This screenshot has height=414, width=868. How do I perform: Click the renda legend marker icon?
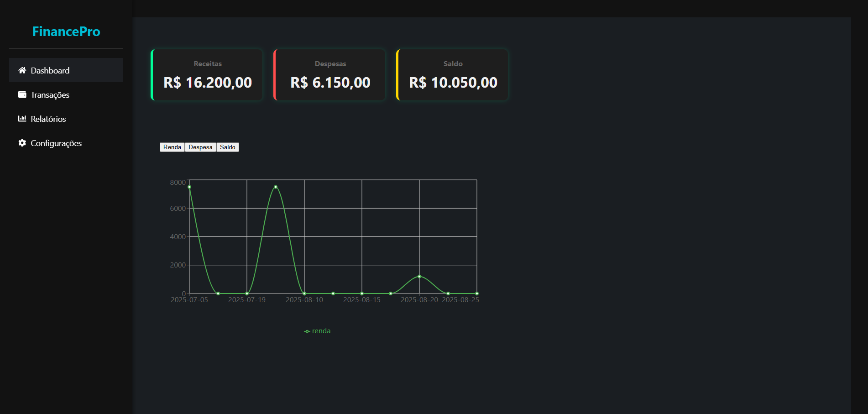click(306, 330)
